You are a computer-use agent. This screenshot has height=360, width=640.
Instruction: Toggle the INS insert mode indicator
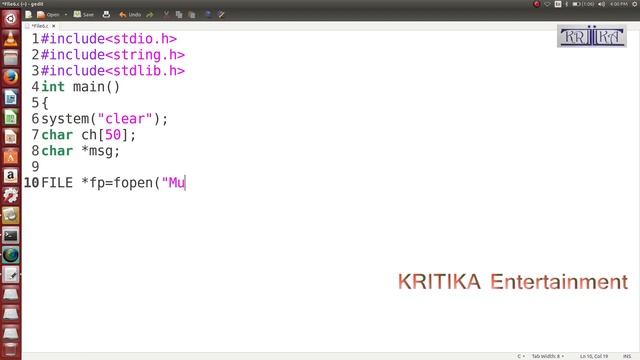pyautogui.click(x=627, y=356)
